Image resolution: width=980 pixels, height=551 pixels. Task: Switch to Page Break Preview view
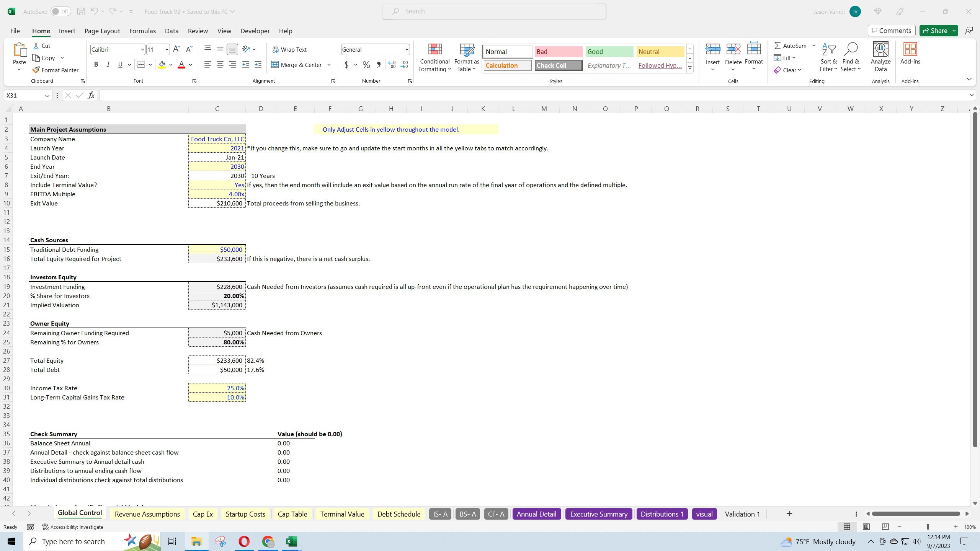click(x=885, y=527)
